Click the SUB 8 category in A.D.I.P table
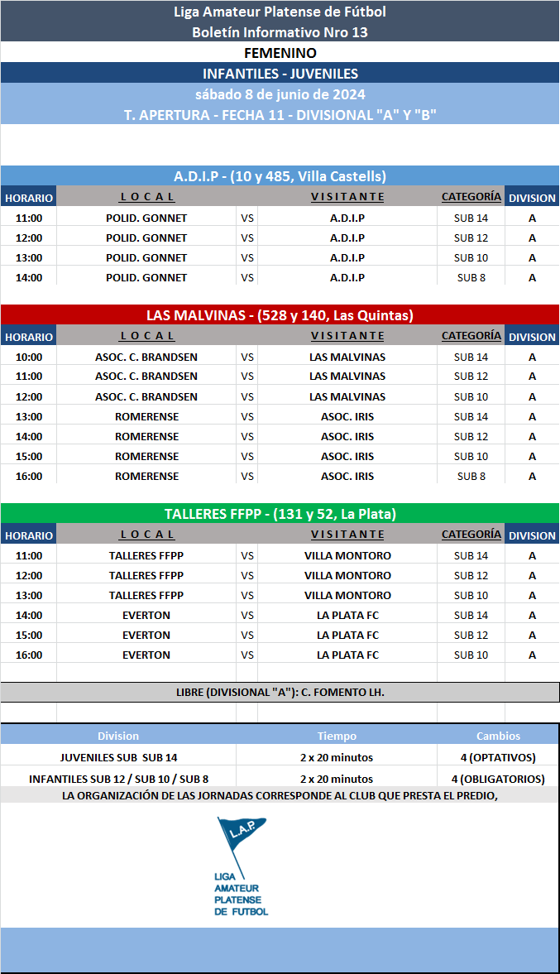Image resolution: width=560 pixels, height=974 pixels. tap(471, 277)
